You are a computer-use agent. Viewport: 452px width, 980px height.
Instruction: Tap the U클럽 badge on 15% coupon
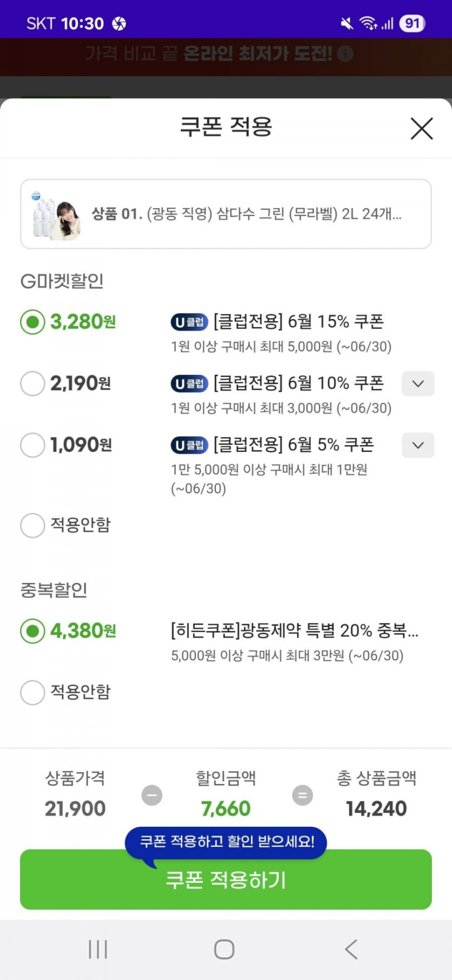click(189, 322)
